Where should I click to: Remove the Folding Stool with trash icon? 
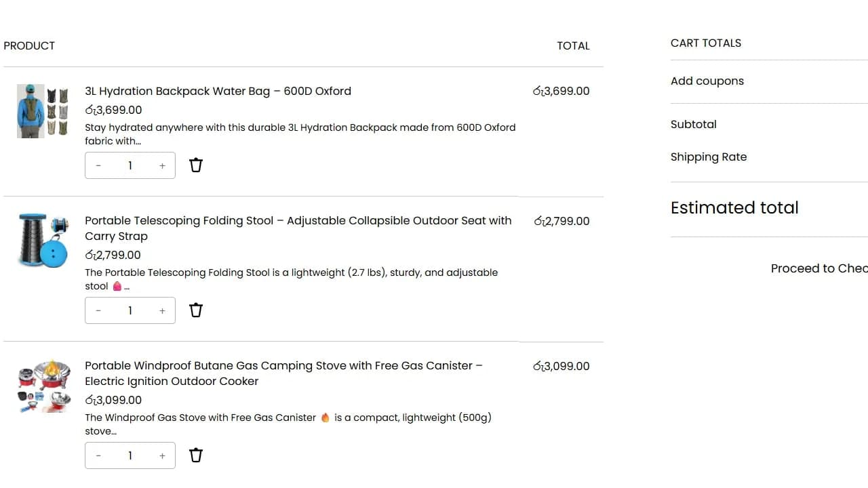coord(196,310)
